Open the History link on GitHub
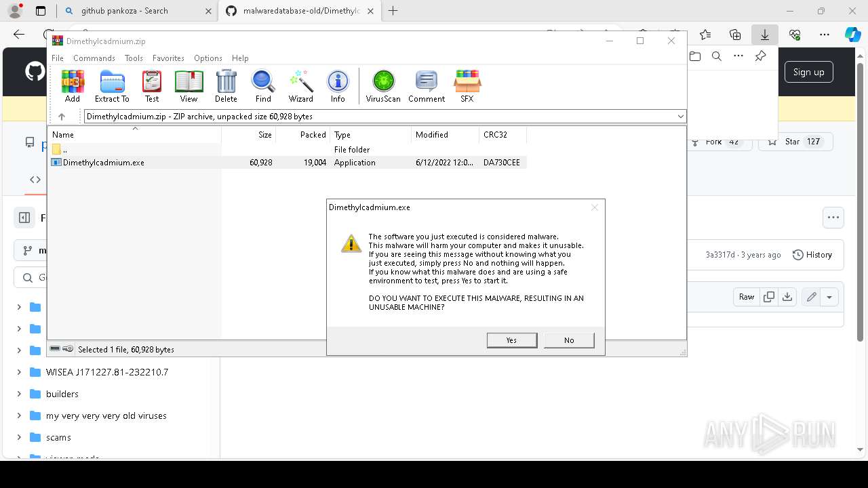The height and width of the screenshot is (488, 868). 812,255
